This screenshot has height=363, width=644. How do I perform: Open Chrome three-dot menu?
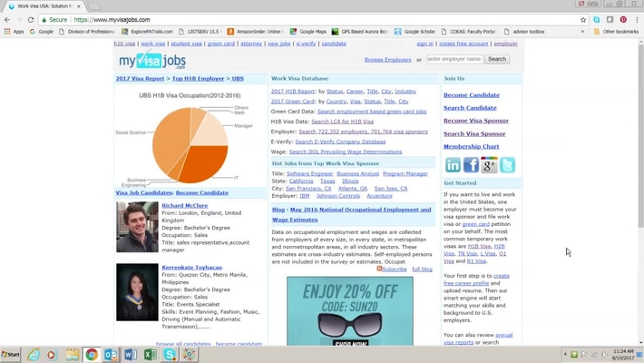[637, 20]
